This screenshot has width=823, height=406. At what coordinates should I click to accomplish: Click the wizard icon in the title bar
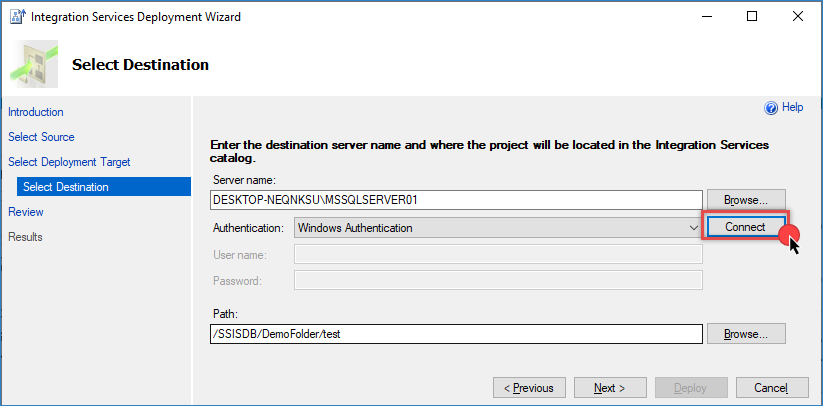pos(17,17)
